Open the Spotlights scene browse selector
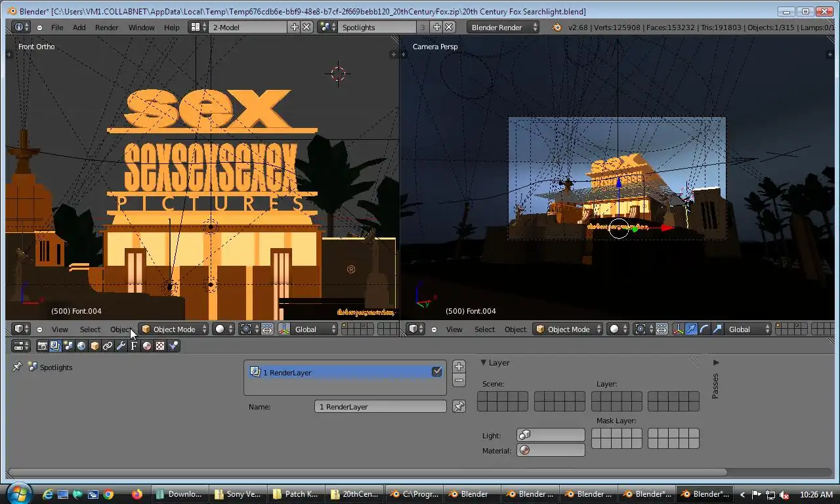 coord(327,27)
